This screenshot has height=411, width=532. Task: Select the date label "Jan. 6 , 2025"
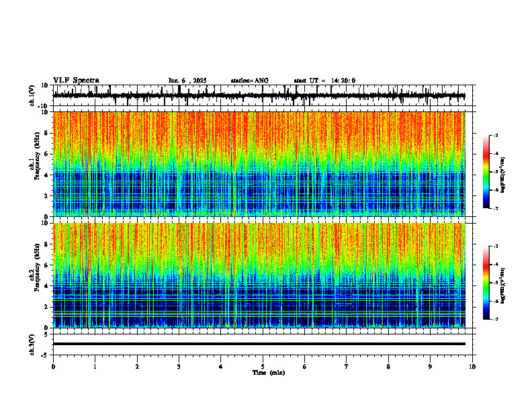coord(187,81)
